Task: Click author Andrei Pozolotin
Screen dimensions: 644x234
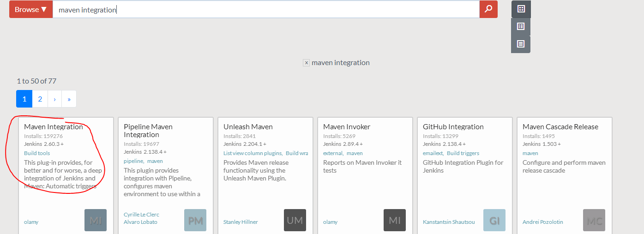Action: [543, 222]
